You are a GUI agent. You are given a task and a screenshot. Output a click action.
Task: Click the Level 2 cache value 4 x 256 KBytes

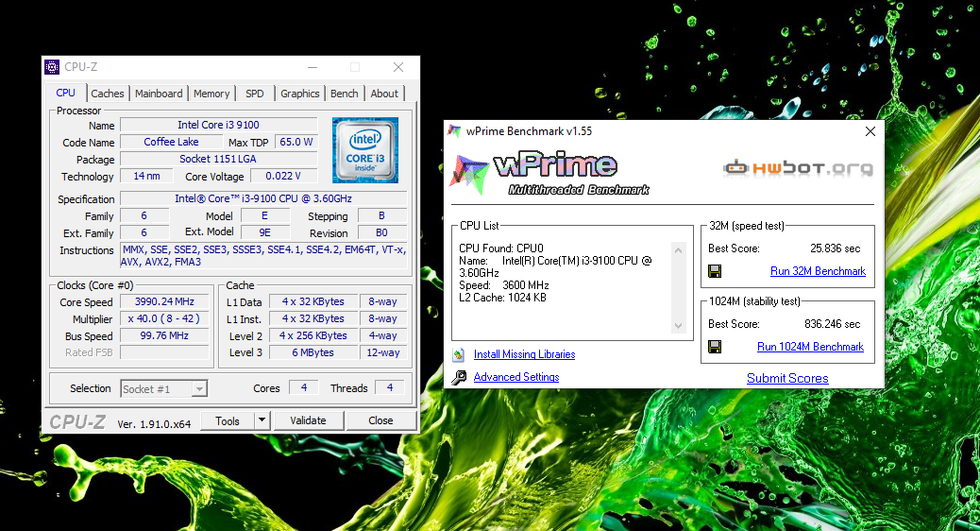[x=313, y=335]
